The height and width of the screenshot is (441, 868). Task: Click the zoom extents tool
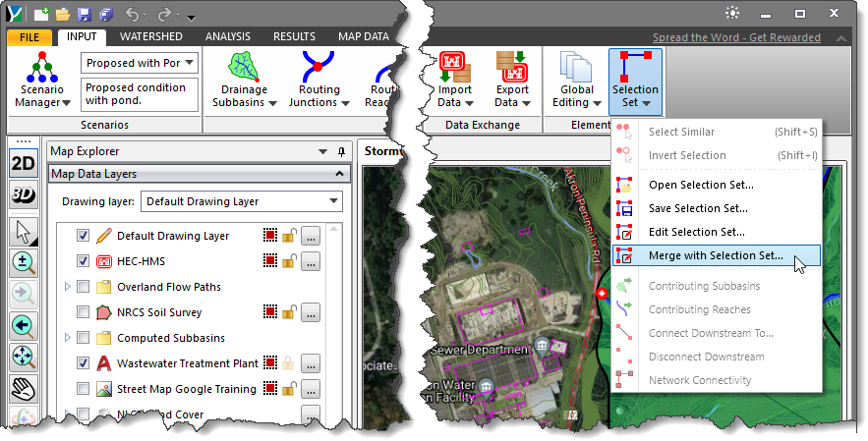tap(24, 357)
